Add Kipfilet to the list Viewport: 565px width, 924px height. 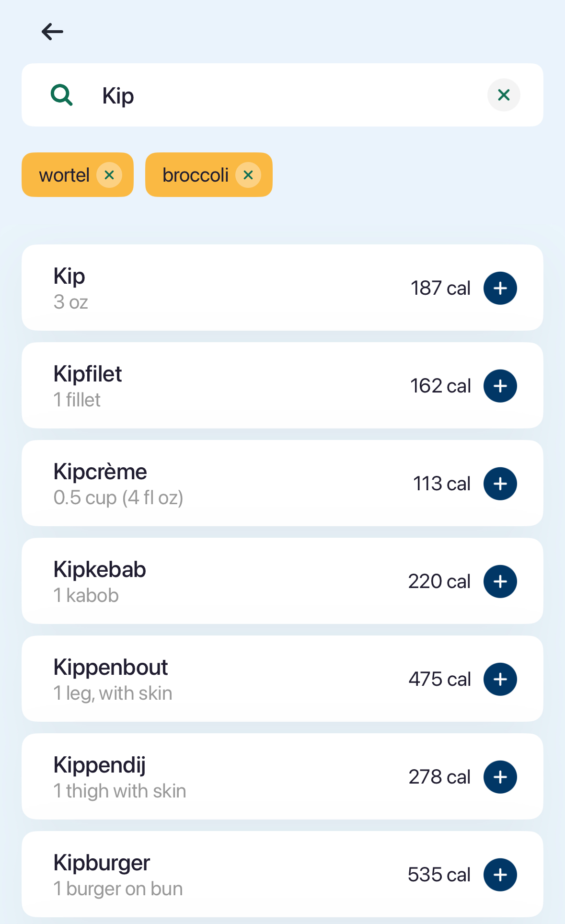[500, 386]
